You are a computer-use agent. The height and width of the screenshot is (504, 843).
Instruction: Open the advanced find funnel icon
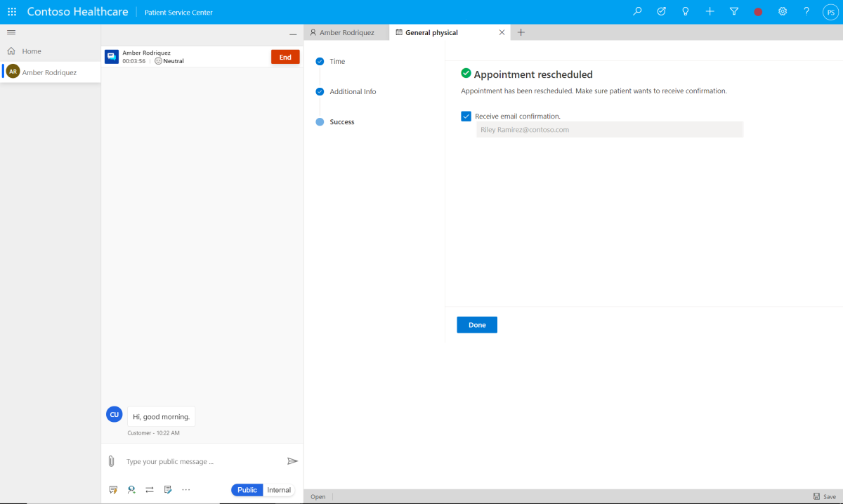734,12
